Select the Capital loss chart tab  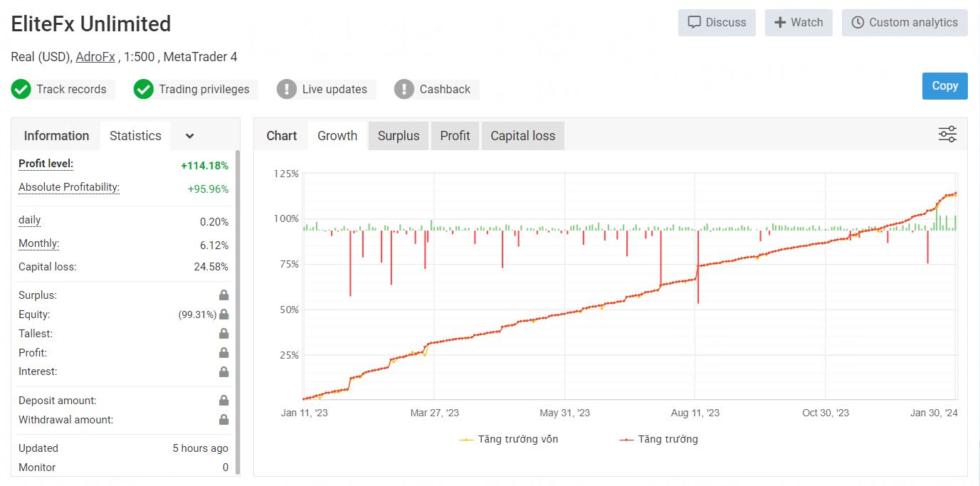tap(522, 136)
